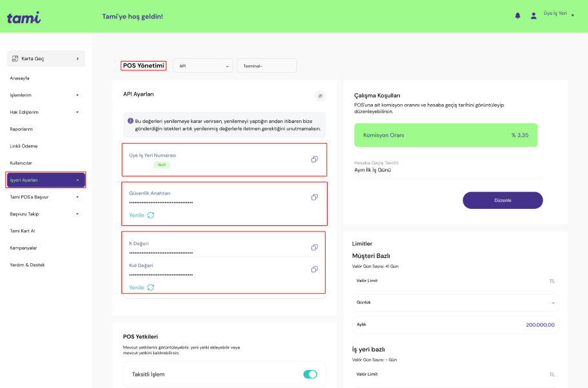Copy the K Değeri value
The width and height of the screenshot is (588, 388).
click(314, 248)
